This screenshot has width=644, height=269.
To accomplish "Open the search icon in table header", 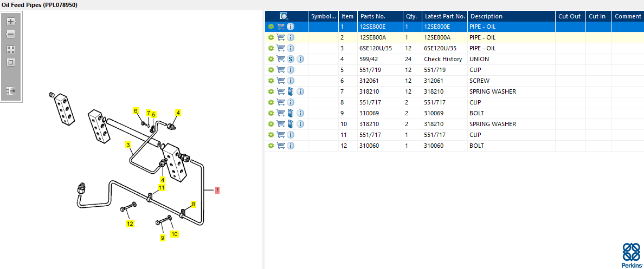I will pyautogui.click(x=284, y=16).
